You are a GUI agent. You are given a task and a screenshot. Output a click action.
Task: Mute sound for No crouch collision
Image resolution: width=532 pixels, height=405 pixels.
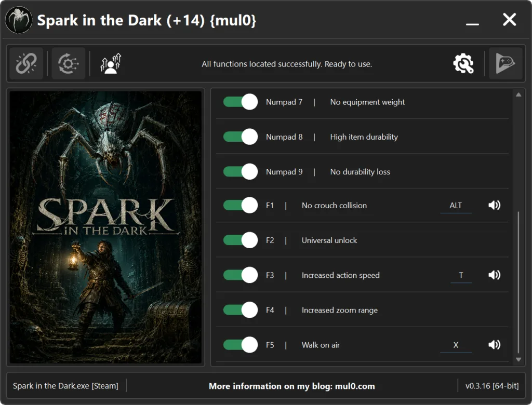(495, 205)
